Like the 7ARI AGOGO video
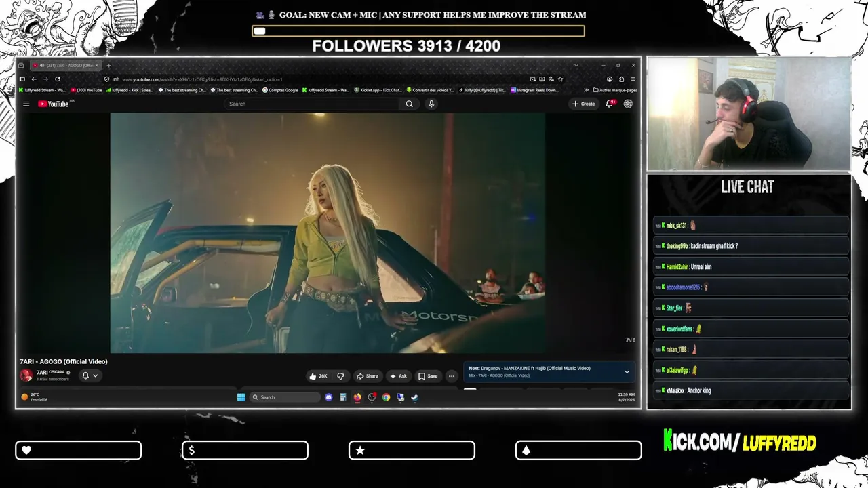This screenshot has height=488, width=868. click(x=318, y=376)
